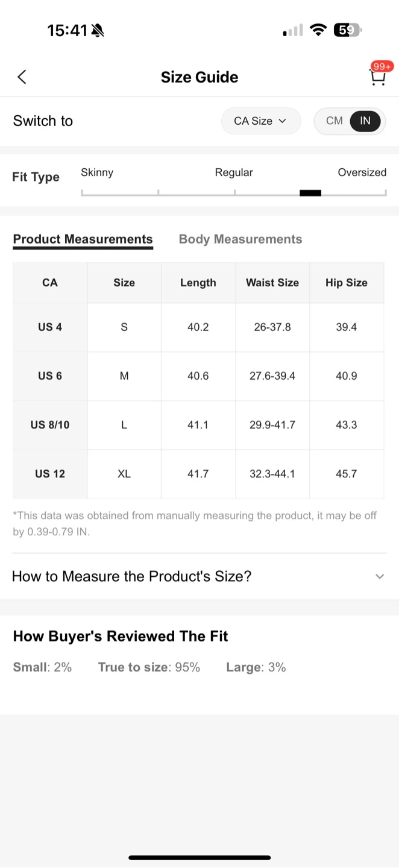399x868 pixels.
Task: Open the shopping cart icon
Action: [378, 77]
